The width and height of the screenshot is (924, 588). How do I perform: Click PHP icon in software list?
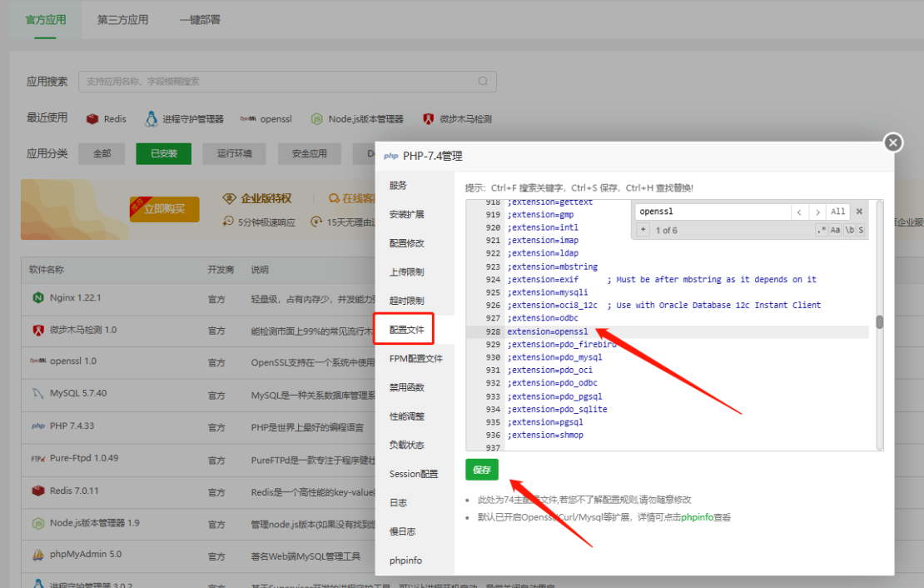tap(38, 426)
